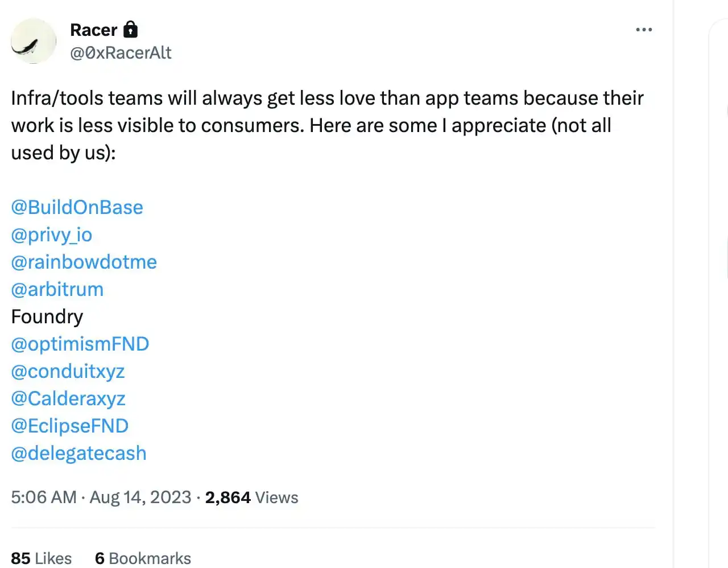Image resolution: width=728 pixels, height=568 pixels.
Task: Open the 85 Likes list
Action: [x=41, y=558]
